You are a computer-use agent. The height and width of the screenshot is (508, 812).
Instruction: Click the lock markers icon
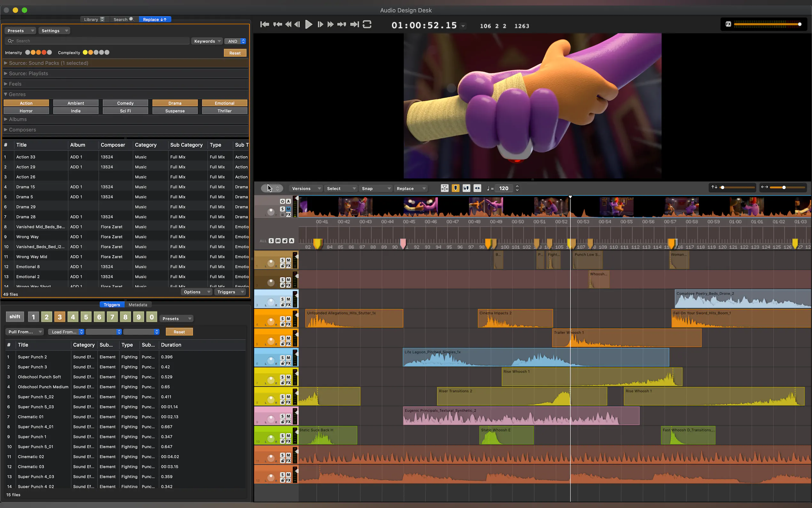click(x=466, y=188)
